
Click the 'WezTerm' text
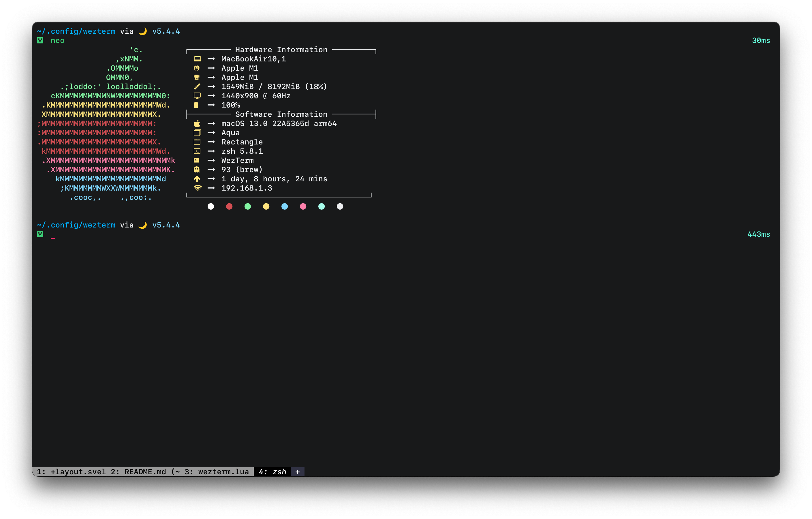pos(237,161)
